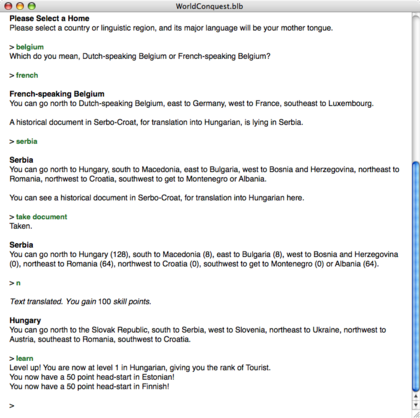Click the 'Level up!' Hungarian message line
Viewport: 420px width, 418px height.
[x=140, y=368]
